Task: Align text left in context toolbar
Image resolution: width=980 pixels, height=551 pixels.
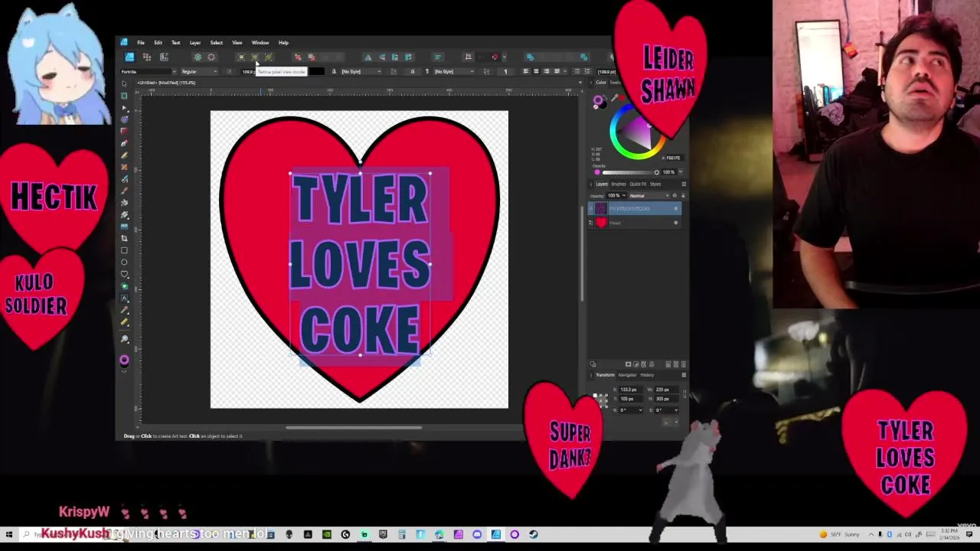Action: [525, 72]
